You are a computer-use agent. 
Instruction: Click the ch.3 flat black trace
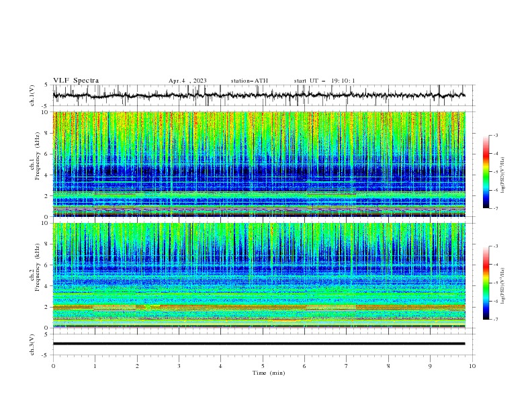pos(259,344)
